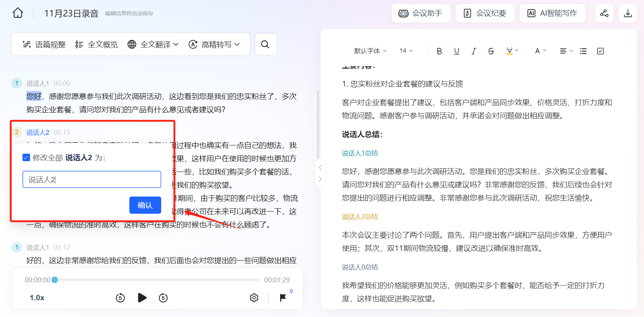
Task: Open the font size 14 dropdown
Action: coord(406,51)
